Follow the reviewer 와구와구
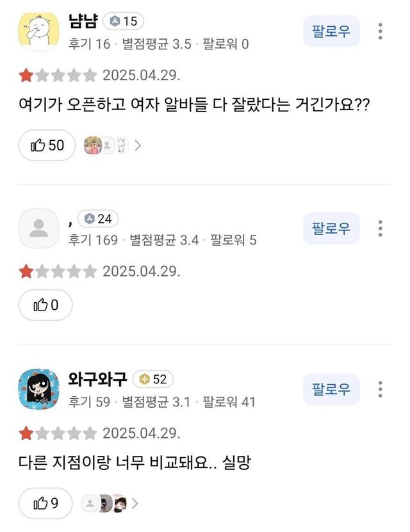Screen dimensions: 410x532 pos(331,389)
